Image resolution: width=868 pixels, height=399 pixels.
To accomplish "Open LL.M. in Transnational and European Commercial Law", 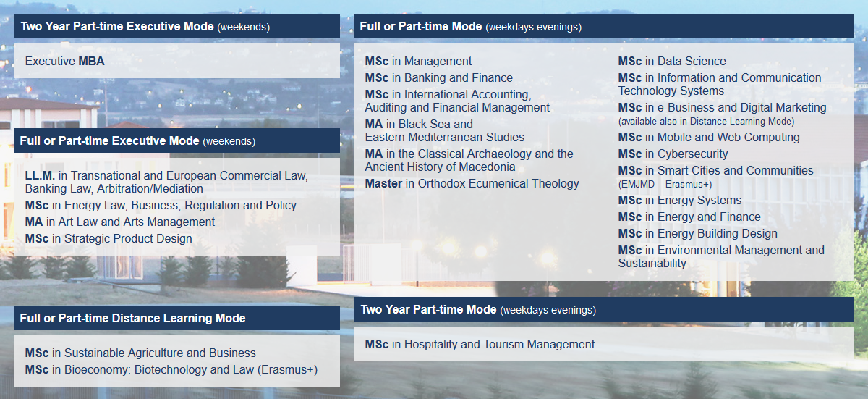I will (166, 182).
